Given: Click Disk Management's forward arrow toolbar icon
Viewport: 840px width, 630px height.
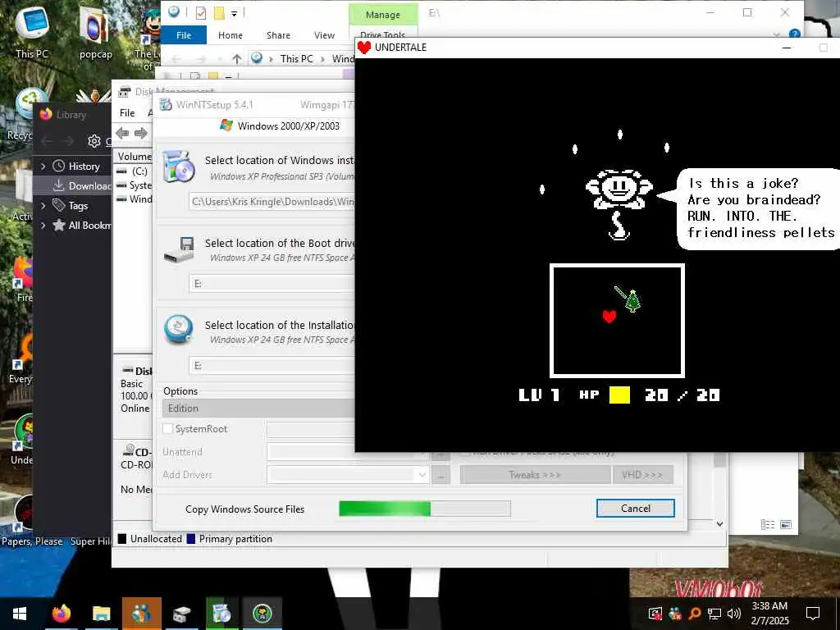Looking at the screenshot, I should coord(141,133).
